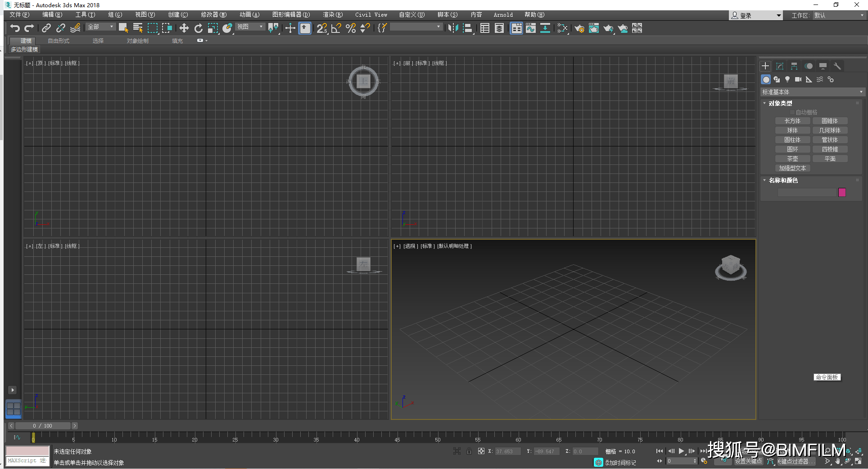This screenshot has width=868, height=469.
Task: Open the selection filter 全部 dropdown
Action: [101, 27]
